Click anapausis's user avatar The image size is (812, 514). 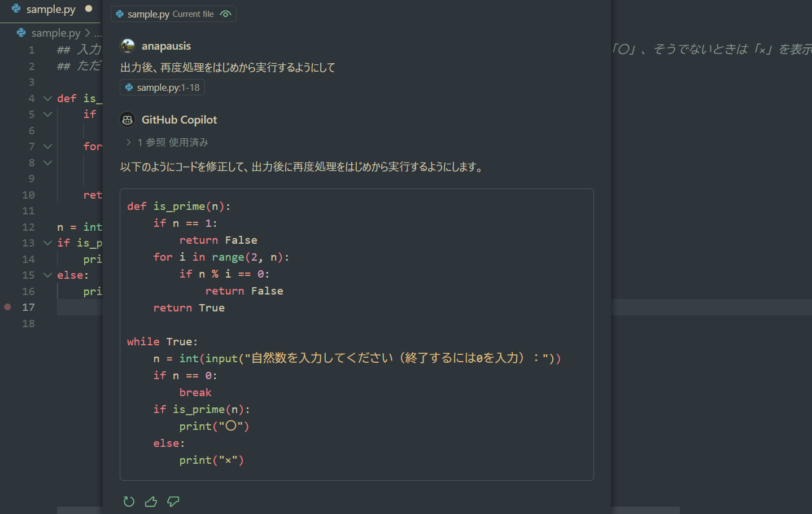[x=127, y=46]
